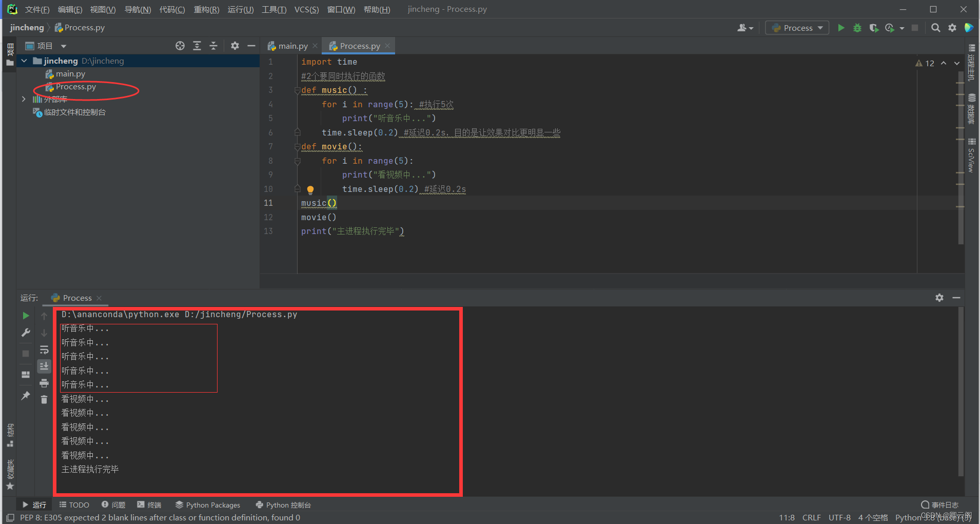Open the 终端 terminal tool window
This screenshot has width=980, height=524.
pos(149,505)
